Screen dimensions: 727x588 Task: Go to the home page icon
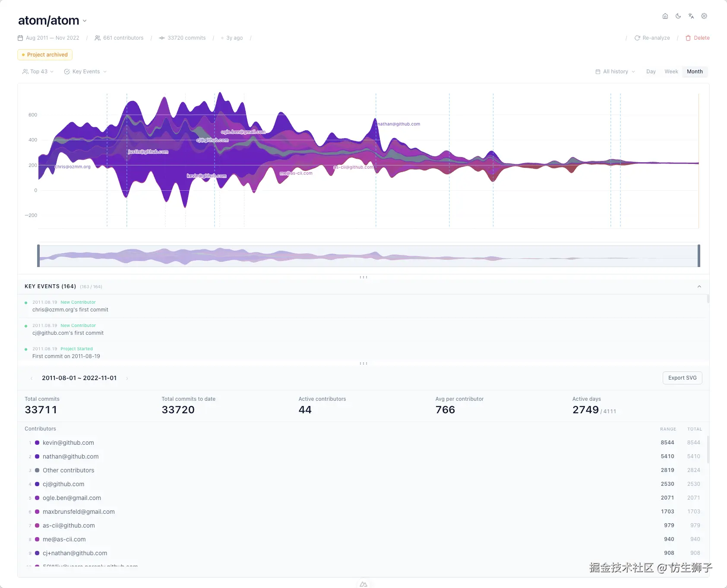665,16
